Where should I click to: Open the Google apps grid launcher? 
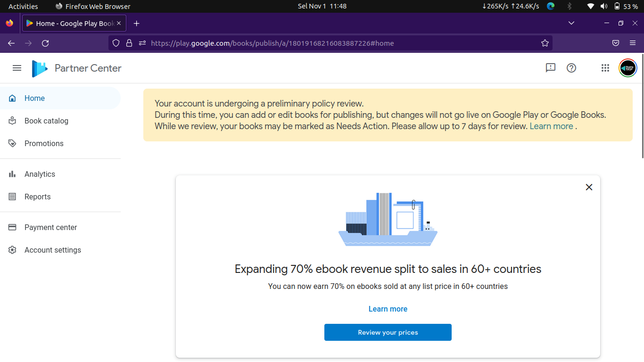[605, 68]
